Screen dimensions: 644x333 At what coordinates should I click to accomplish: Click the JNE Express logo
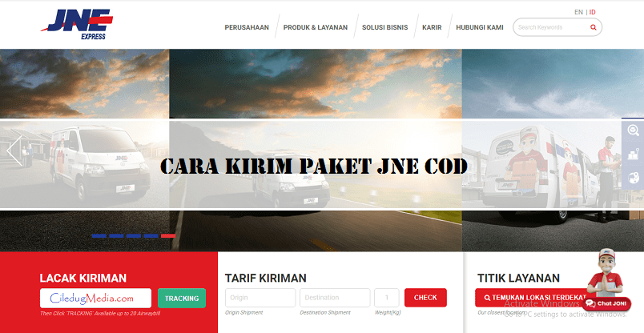point(72,22)
